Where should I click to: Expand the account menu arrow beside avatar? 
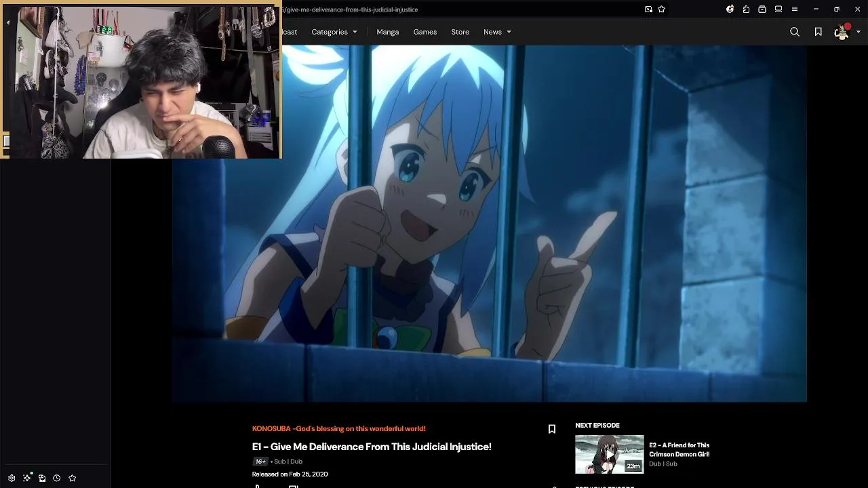click(x=859, y=32)
